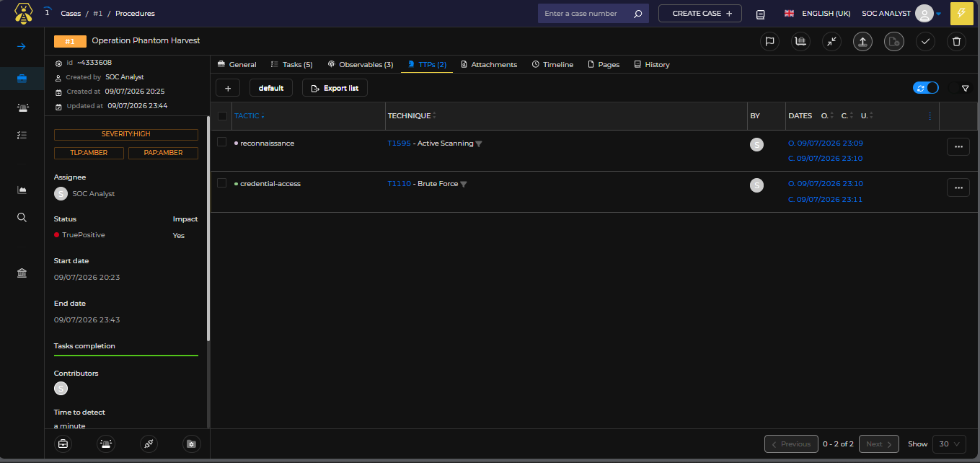Screen dimensions: 980x463
Task: Click the folder-gear icon in footer
Action: pyautogui.click(x=191, y=444)
